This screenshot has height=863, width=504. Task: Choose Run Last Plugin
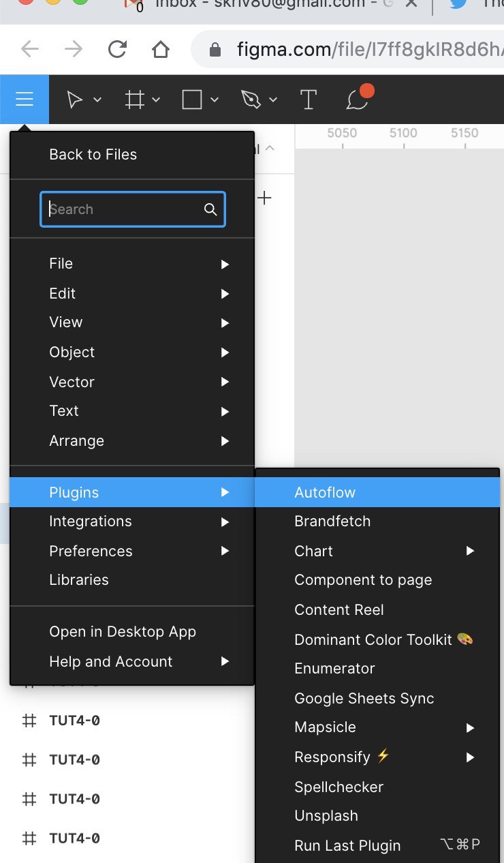click(x=377, y=846)
